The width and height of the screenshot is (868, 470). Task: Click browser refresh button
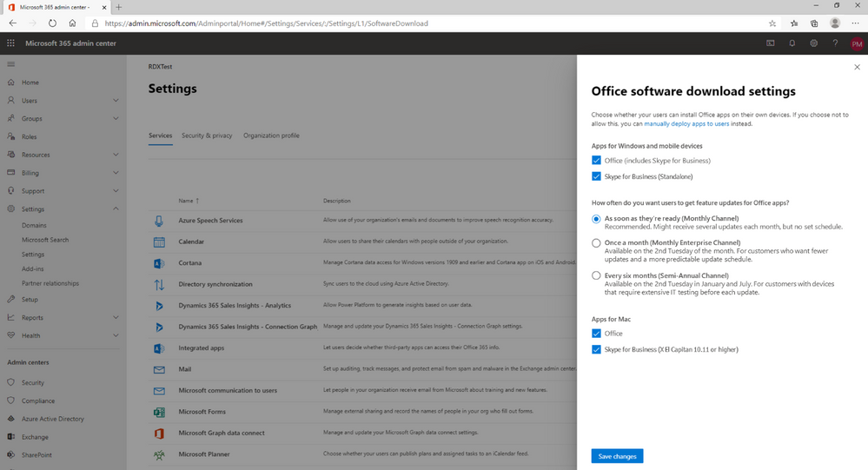(52, 23)
